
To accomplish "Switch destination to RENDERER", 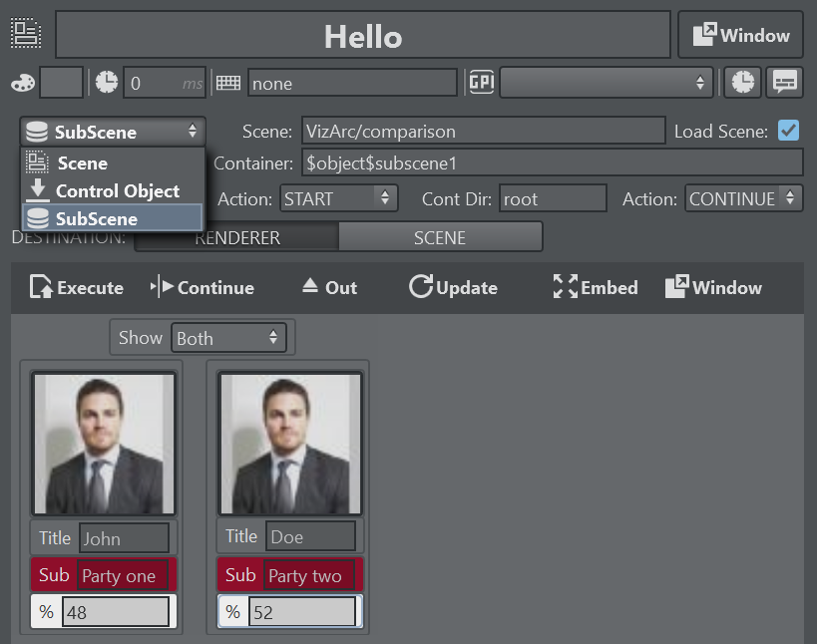I will click(x=236, y=237).
